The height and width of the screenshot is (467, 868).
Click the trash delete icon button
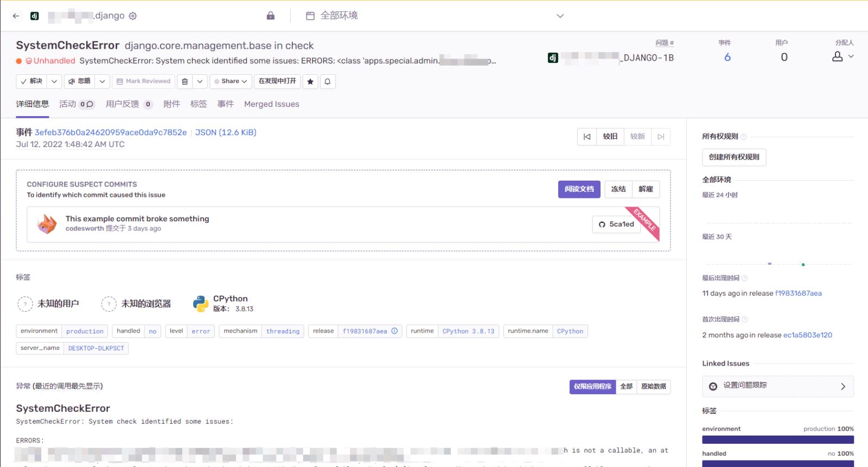pos(185,81)
